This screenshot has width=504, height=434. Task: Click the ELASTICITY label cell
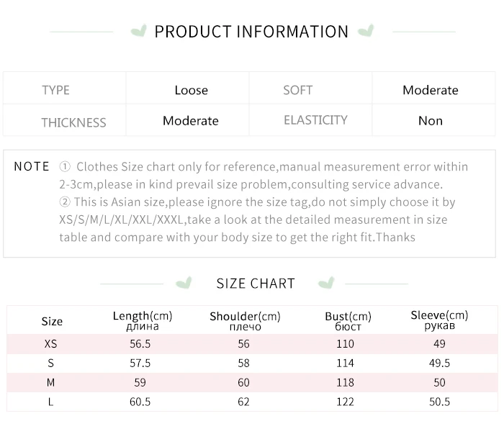point(315,120)
